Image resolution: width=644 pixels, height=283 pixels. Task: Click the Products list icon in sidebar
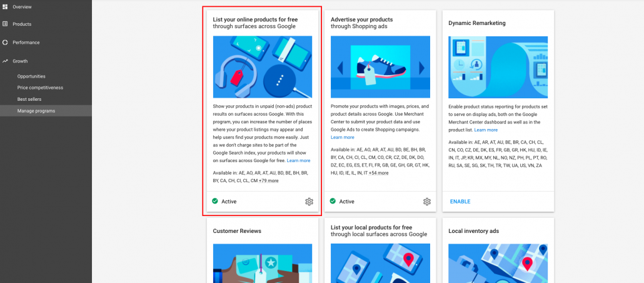pos(5,24)
